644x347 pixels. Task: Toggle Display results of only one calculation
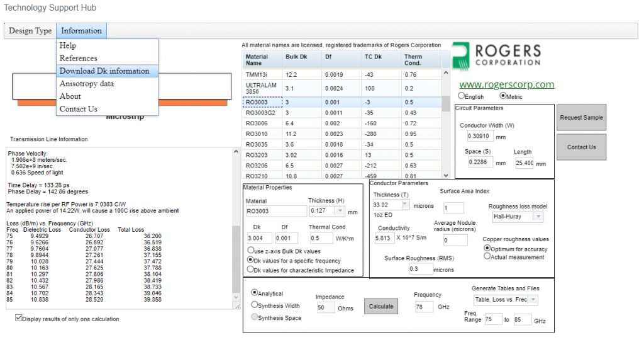click(18, 318)
